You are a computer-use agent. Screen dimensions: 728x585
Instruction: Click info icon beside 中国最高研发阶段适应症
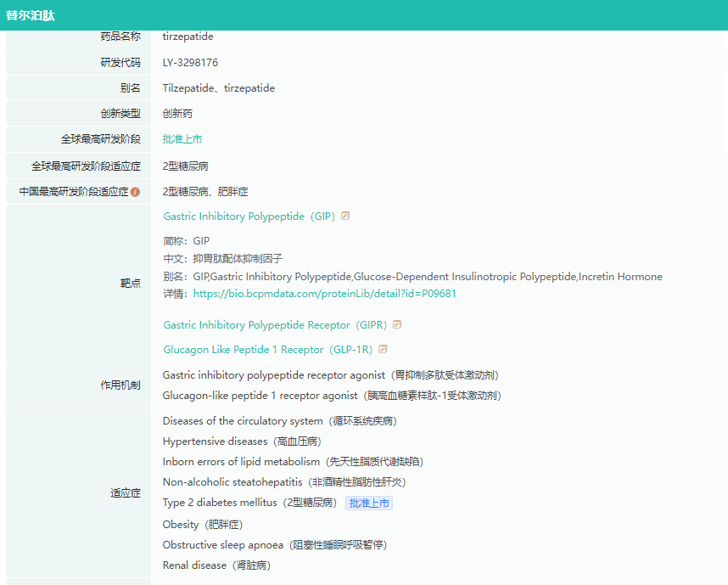[x=135, y=192]
